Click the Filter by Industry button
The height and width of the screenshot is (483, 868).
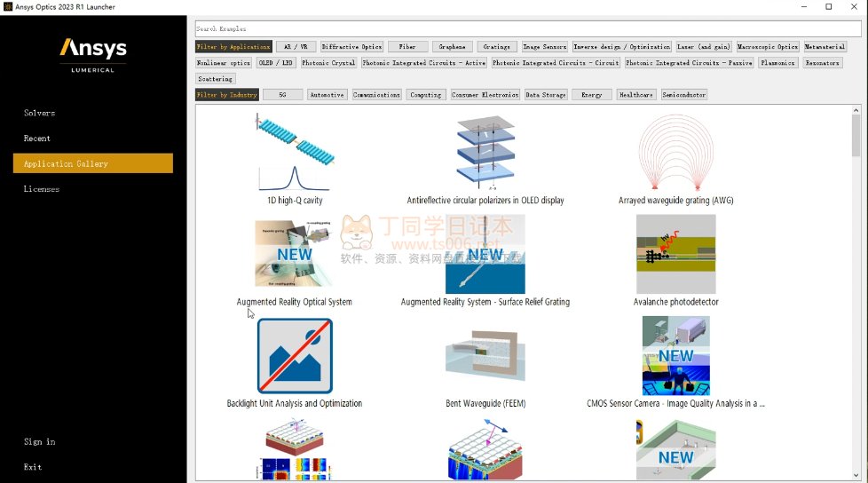(x=227, y=95)
